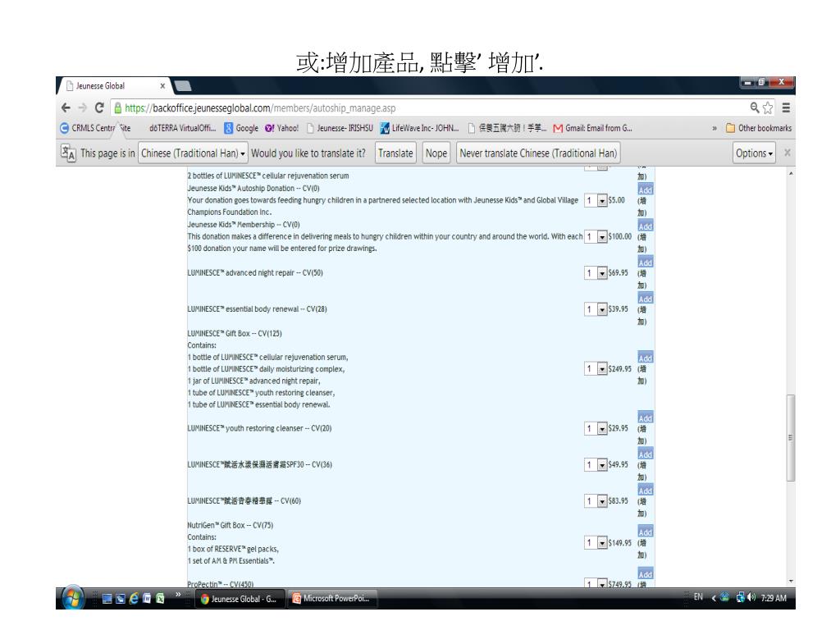Open quantity dropdown for youth restoring cleanser
The image size is (840, 630).
(x=596, y=428)
